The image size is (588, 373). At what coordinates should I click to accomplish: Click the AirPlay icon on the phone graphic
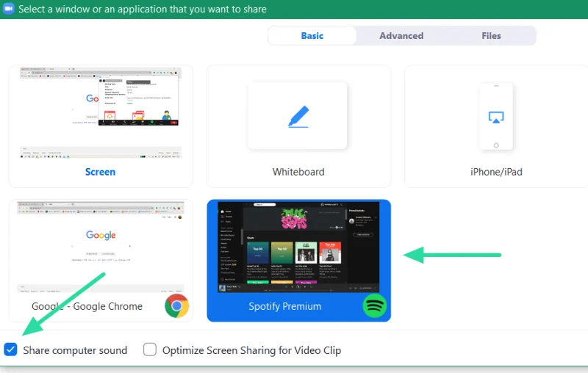(x=495, y=117)
